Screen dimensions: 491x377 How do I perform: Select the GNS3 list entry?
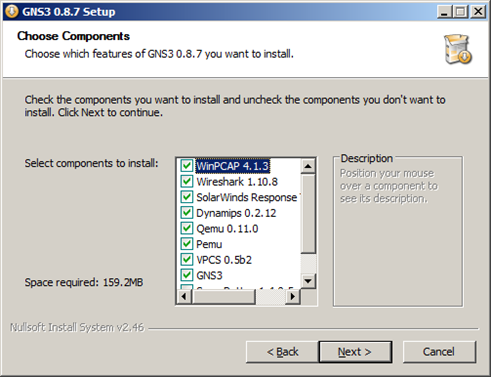pyautogui.click(x=209, y=276)
